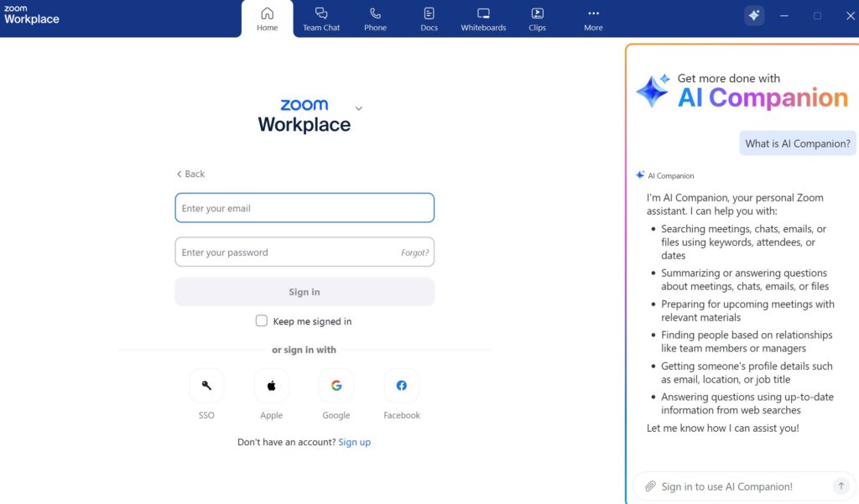Click the Sign up link

(355, 442)
